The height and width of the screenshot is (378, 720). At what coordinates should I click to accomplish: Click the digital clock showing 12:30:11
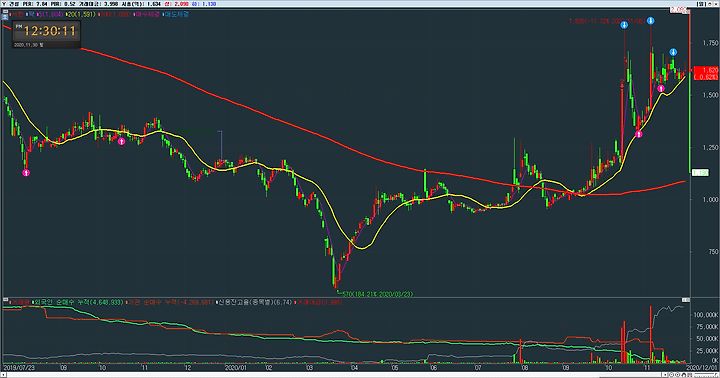point(50,31)
